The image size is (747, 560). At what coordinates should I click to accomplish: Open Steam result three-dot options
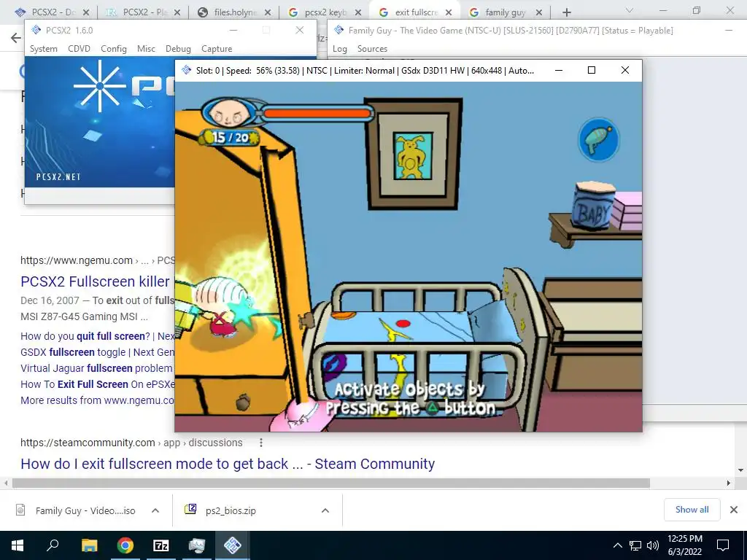(261, 443)
